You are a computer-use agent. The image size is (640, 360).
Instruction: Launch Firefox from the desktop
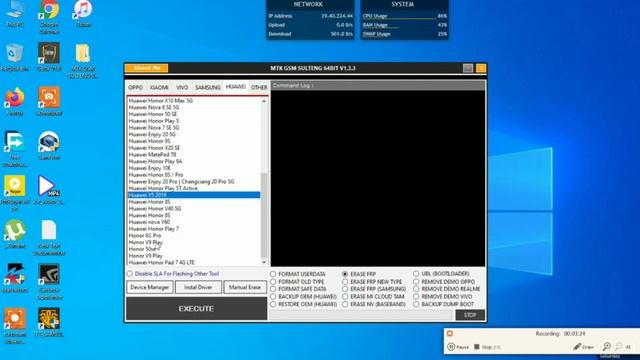(15, 101)
